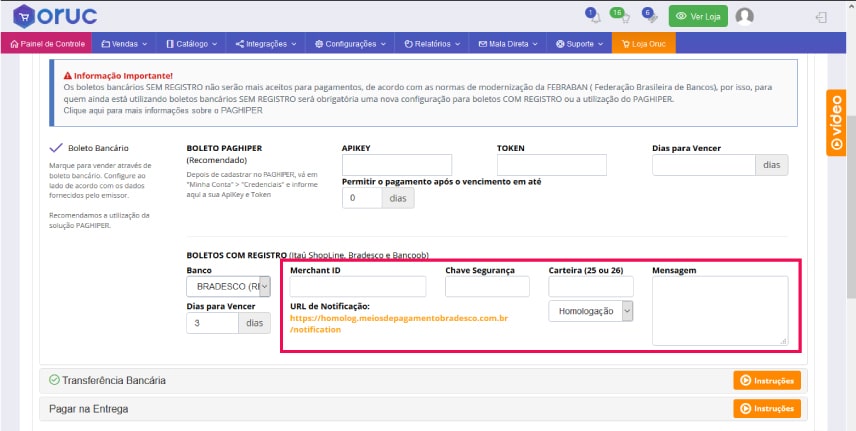Click the Bradesco Dias para Vencer field

coord(212,323)
